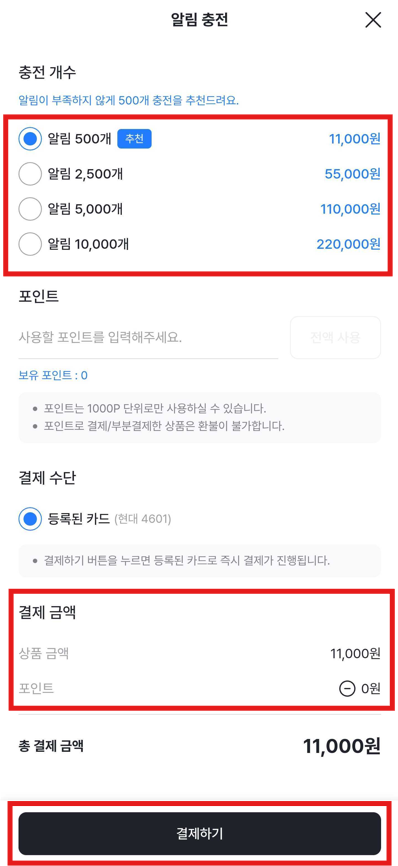Close the 알림 충전 dialog with X icon
Image resolution: width=398 pixels, height=866 pixels.
pyautogui.click(x=374, y=20)
